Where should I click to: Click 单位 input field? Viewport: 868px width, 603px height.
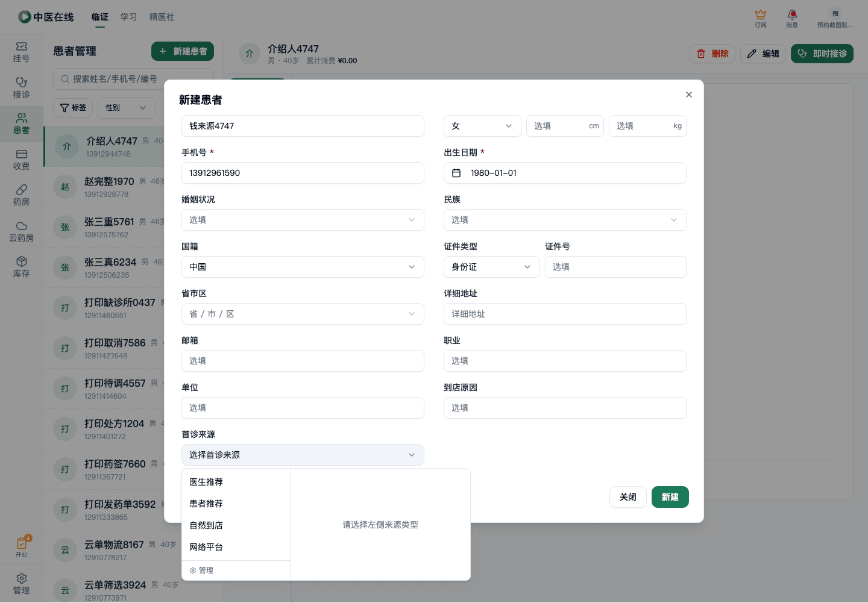click(303, 408)
